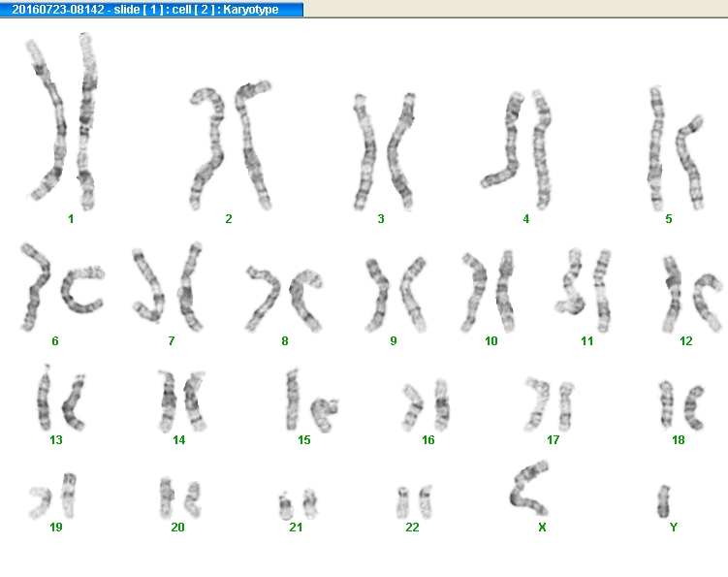This screenshot has width=728, height=577.
Task: Select the chromosome pair labeled 18
Action: pyautogui.click(x=681, y=405)
